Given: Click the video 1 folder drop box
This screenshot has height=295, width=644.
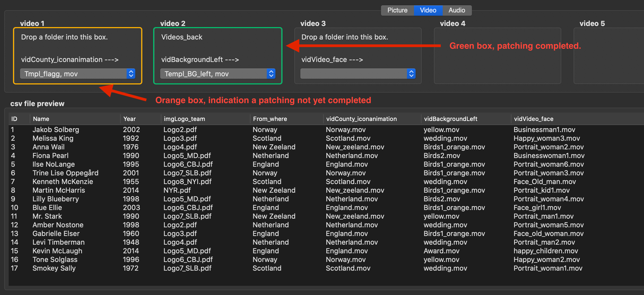Looking at the screenshot, I should [x=78, y=56].
